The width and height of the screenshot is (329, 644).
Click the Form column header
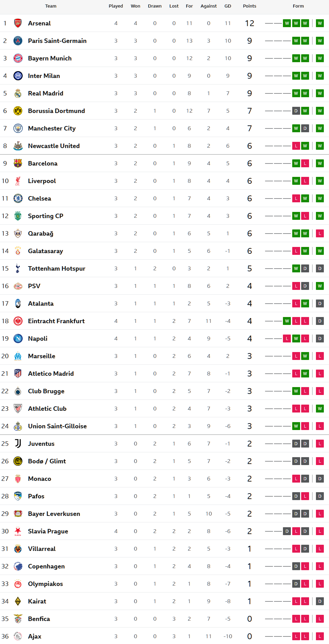(298, 6)
